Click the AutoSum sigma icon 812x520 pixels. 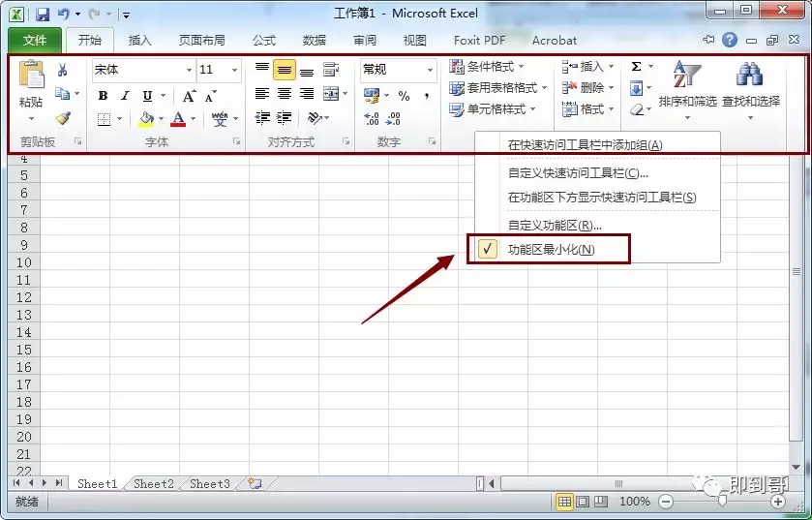click(x=637, y=66)
